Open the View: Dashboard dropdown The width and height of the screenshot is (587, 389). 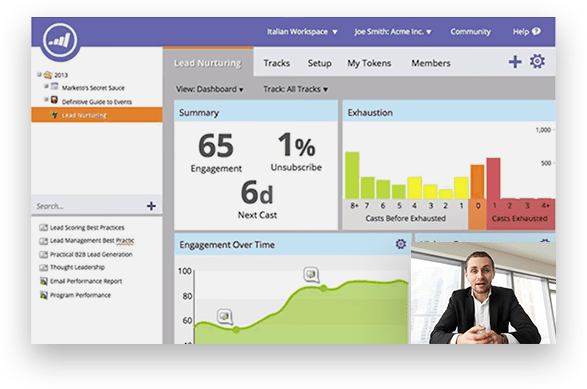[x=210, y=89]
